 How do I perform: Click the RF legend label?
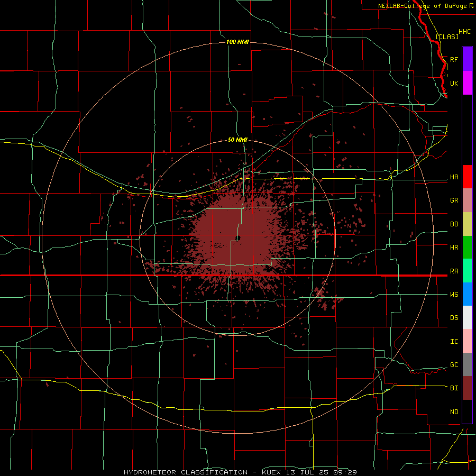click(x=454, y=59)
